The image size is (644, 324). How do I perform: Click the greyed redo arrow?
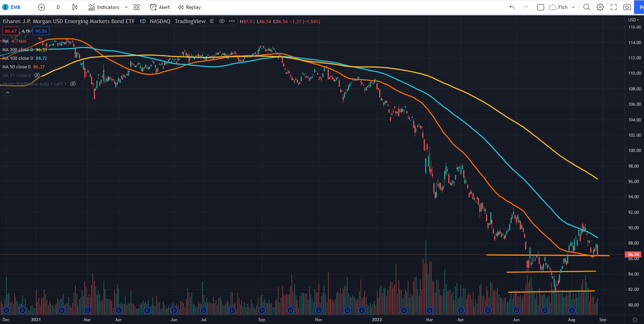525,7
